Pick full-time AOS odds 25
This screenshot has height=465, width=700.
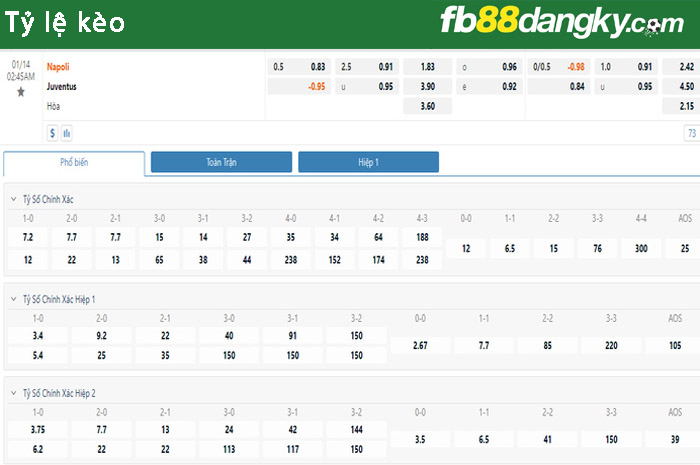coord(685,249)
